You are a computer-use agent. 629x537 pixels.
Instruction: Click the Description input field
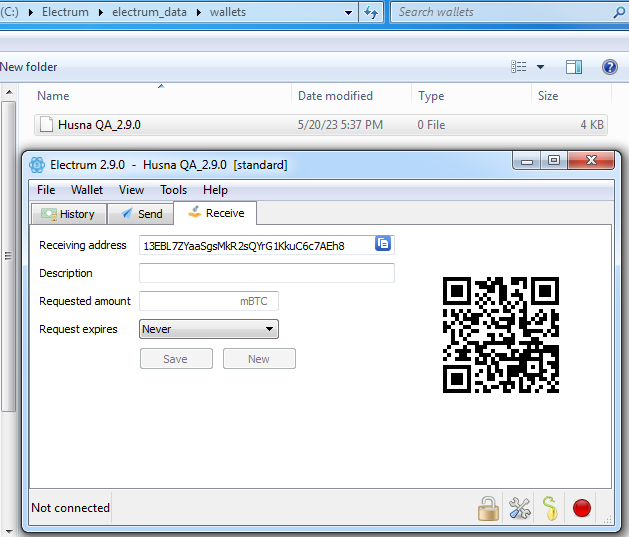(x=267, y=273)
